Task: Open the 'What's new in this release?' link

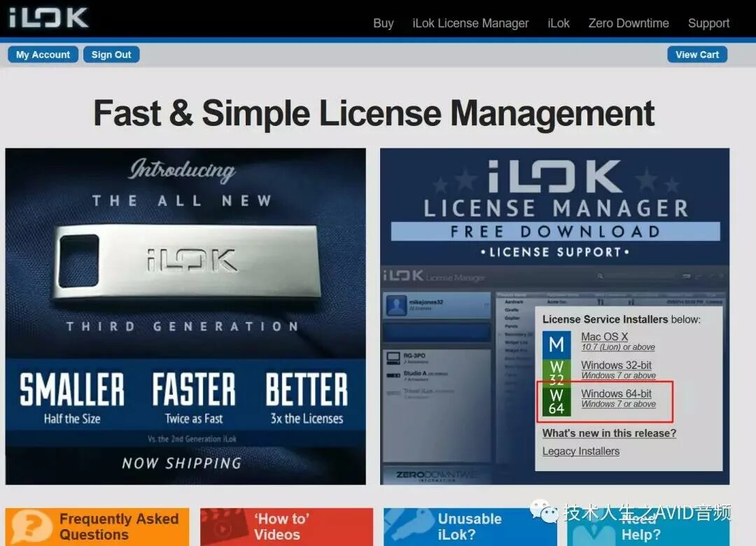Action: [x=609, y=433]
